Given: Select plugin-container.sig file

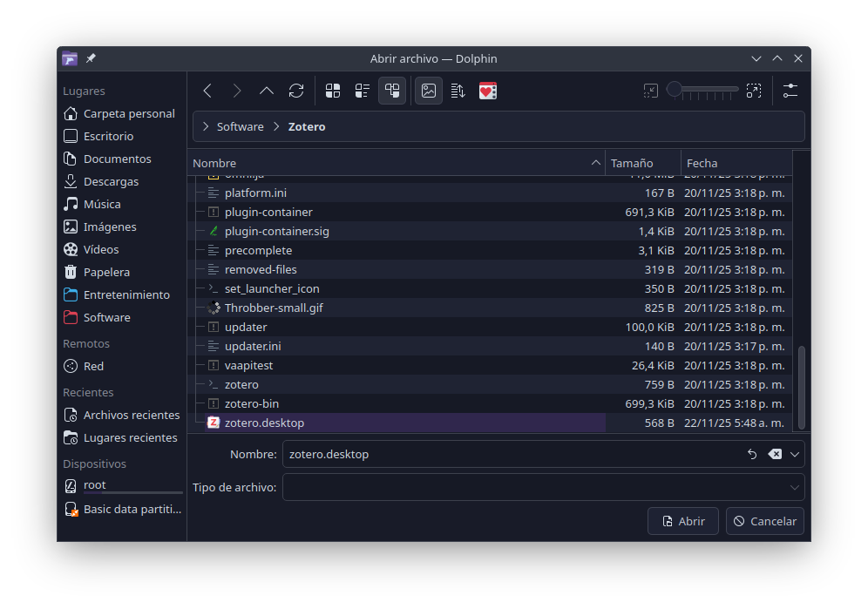Looking at the screenshot, I should (490, 232).
